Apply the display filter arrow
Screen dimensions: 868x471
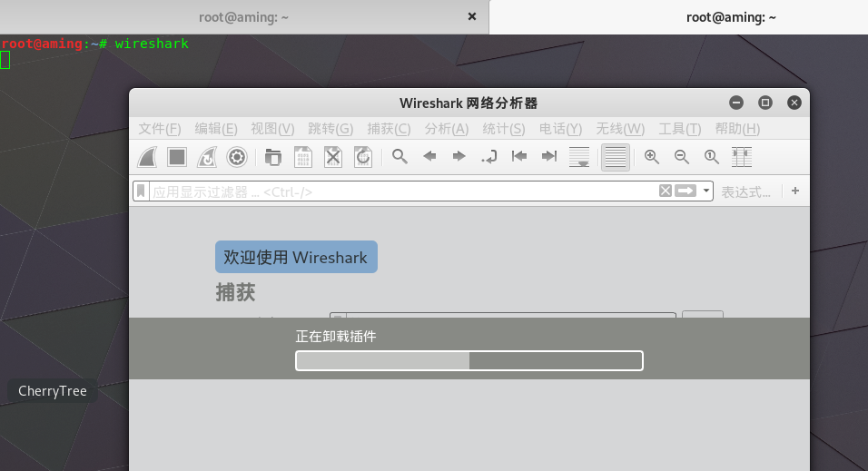coord(686,191)
